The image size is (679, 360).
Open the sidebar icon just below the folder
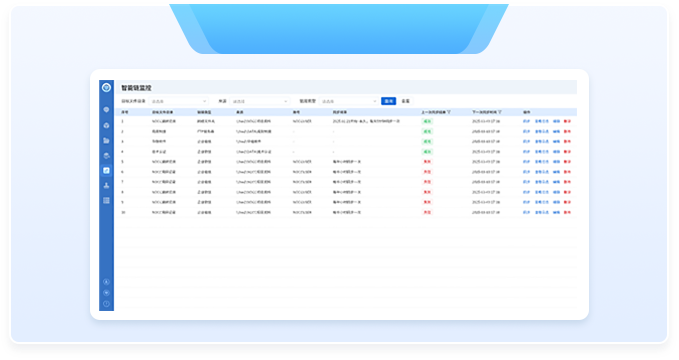(x=106, y=156)
